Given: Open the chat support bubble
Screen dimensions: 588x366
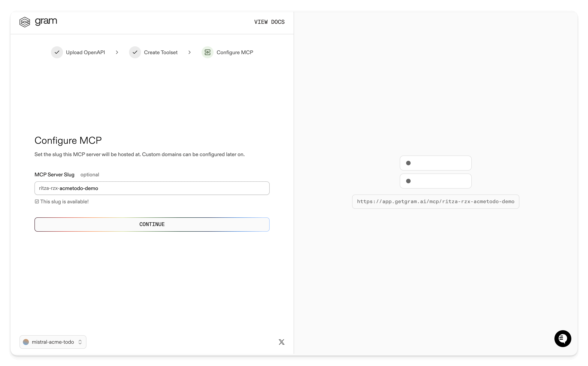Looking at the screenshot, I should pyautogui.click(x=562, y=338).
